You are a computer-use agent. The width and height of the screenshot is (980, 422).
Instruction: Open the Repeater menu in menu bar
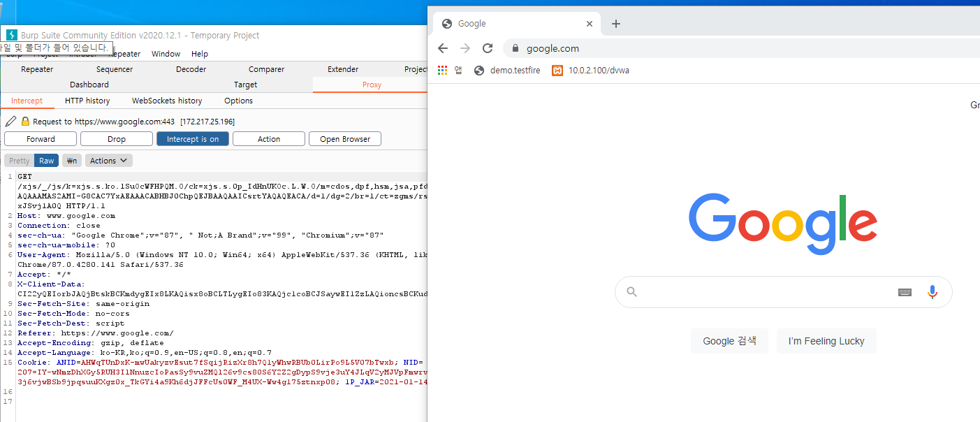[126, 54]
